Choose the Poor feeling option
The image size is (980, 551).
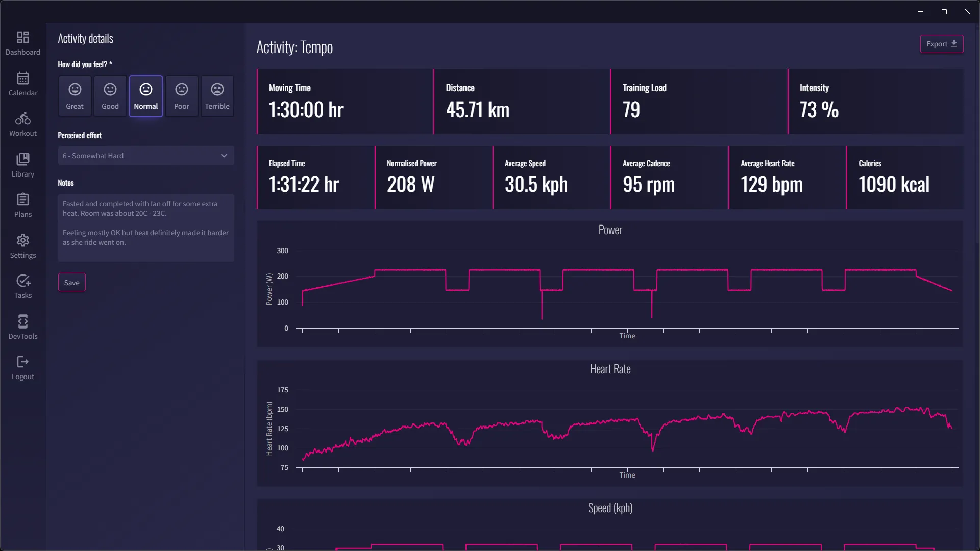[182, 96]
